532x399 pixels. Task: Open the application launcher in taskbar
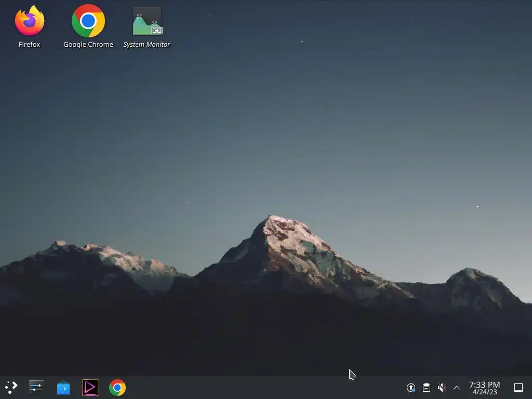[11, 387]
